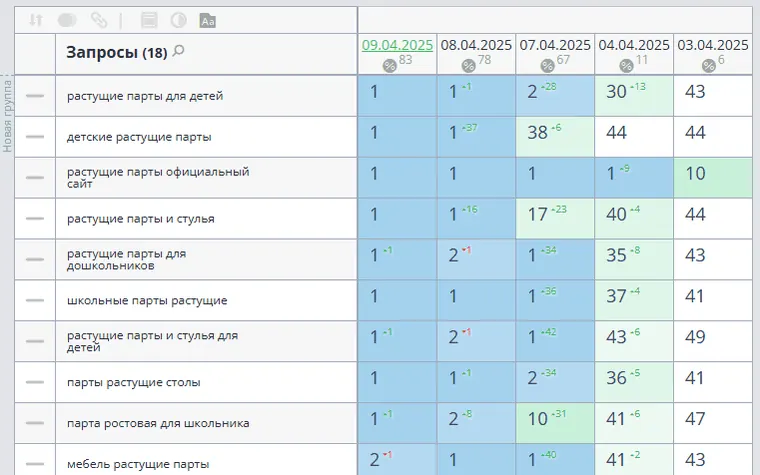Click percent icon under 03.04.2025
760x475 pixels.
tap(709, 65)
